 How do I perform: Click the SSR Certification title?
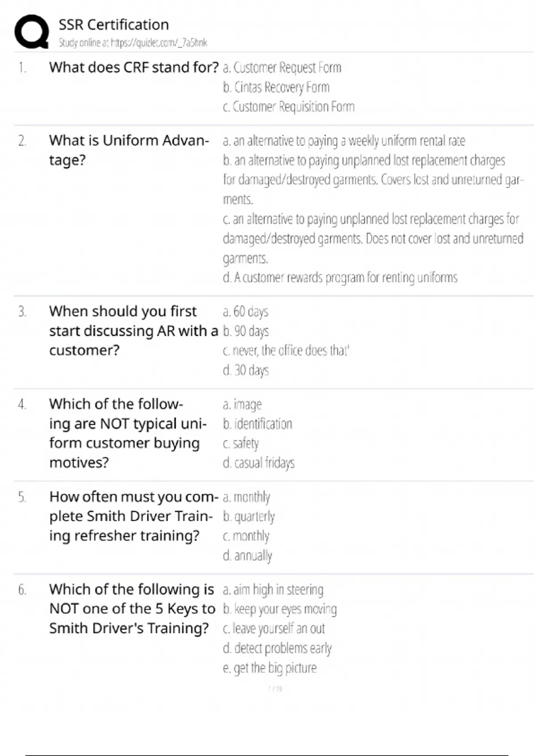(113, 24)
